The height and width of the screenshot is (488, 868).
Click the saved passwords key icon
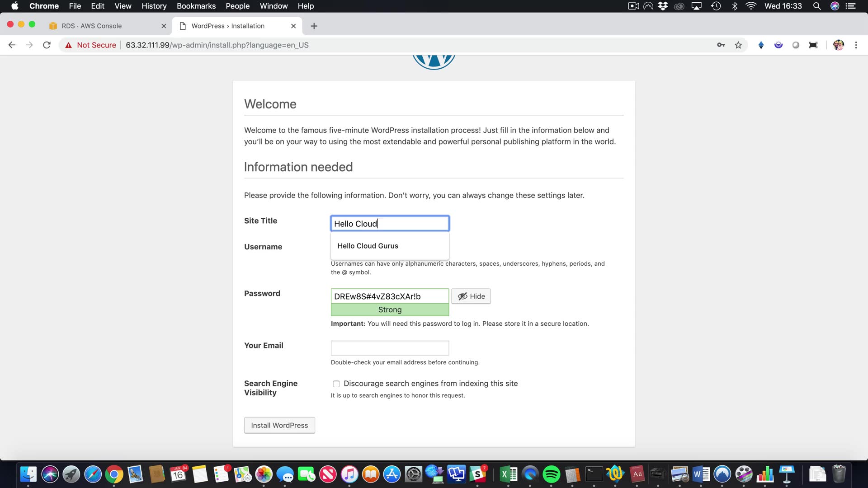pos(721,45)
